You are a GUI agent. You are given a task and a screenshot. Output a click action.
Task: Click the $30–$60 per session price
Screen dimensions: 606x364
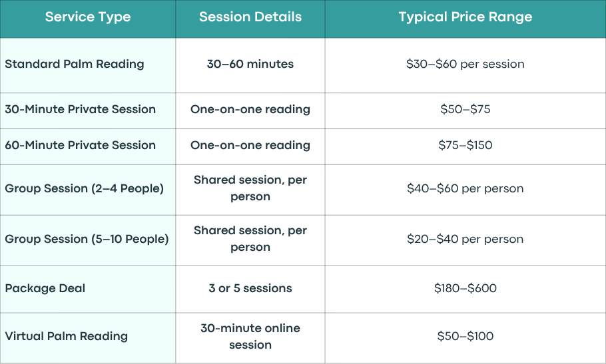[465, 64]
